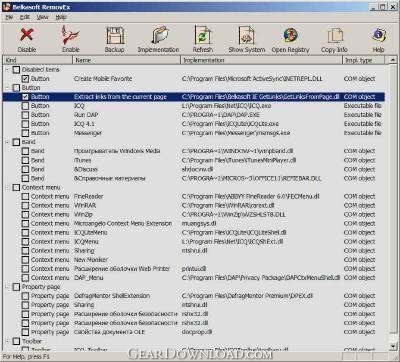The image size is (400, 362).
Task: Uncheck the Extract links from current page checkbox
Action: tap(25, 97)
